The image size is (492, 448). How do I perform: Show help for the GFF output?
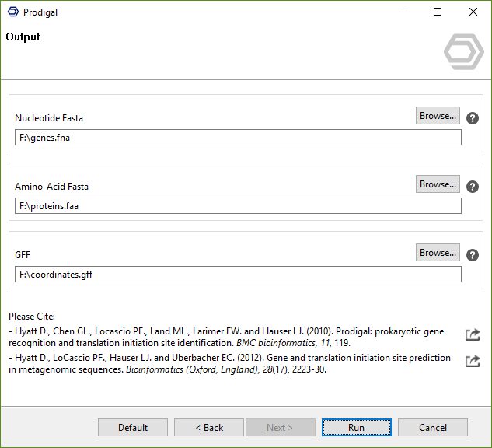coord(473,255)
